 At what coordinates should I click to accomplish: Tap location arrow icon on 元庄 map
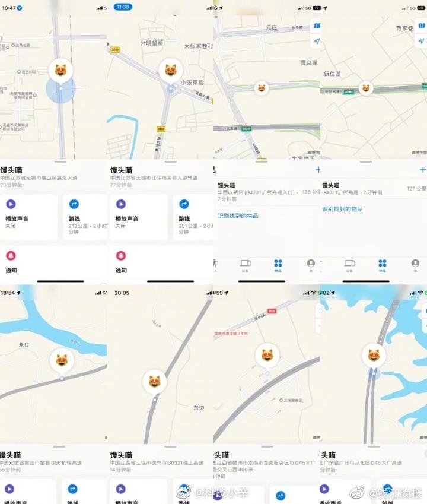click(317, 41)
